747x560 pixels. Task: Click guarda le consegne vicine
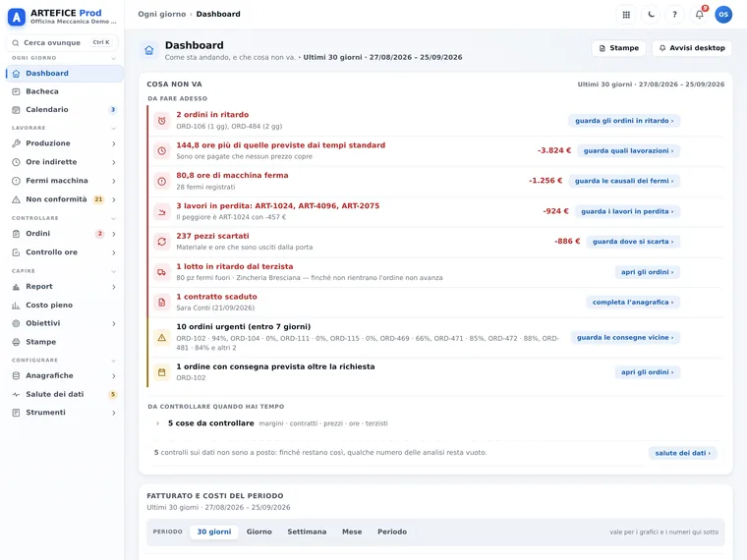click(x=625, y=338)
